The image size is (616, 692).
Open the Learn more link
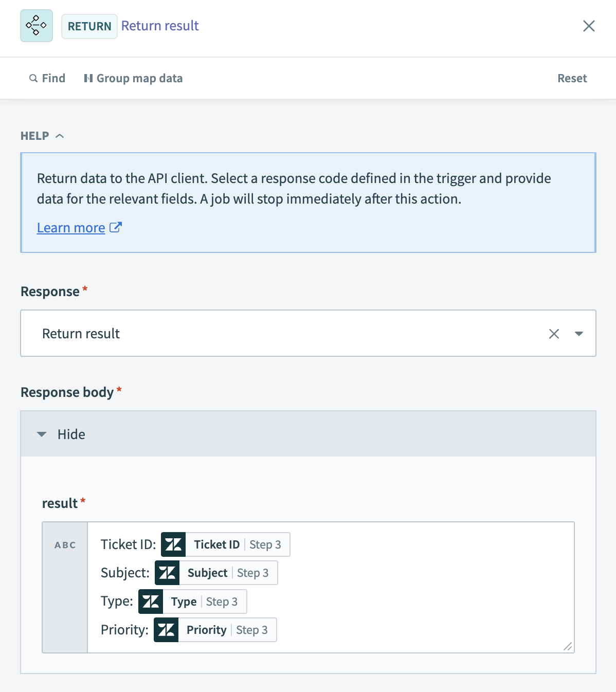point(71,228)
